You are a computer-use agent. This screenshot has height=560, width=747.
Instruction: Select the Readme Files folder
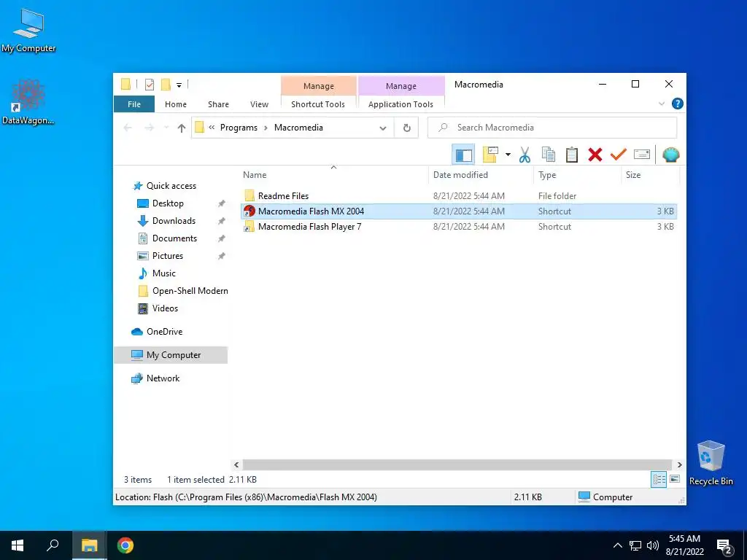(283, 195)
